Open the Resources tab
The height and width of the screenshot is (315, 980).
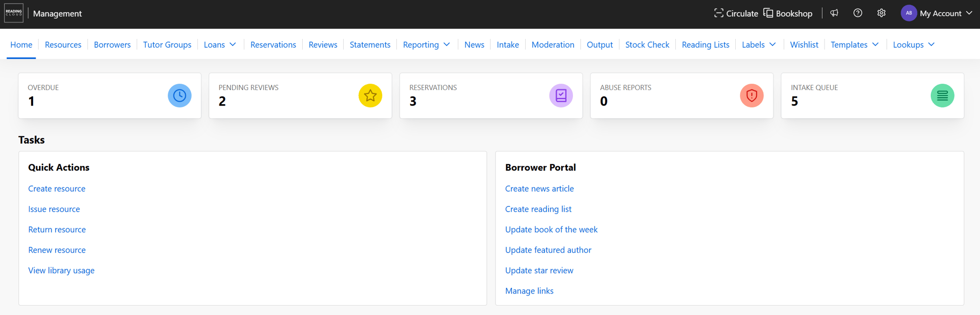click(x=63, y=44)
